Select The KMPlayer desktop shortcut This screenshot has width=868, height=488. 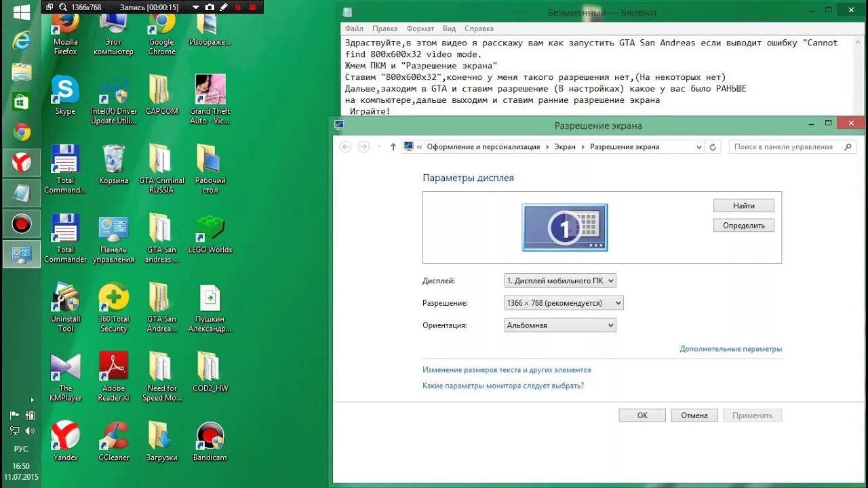click(x=65, y=378)
